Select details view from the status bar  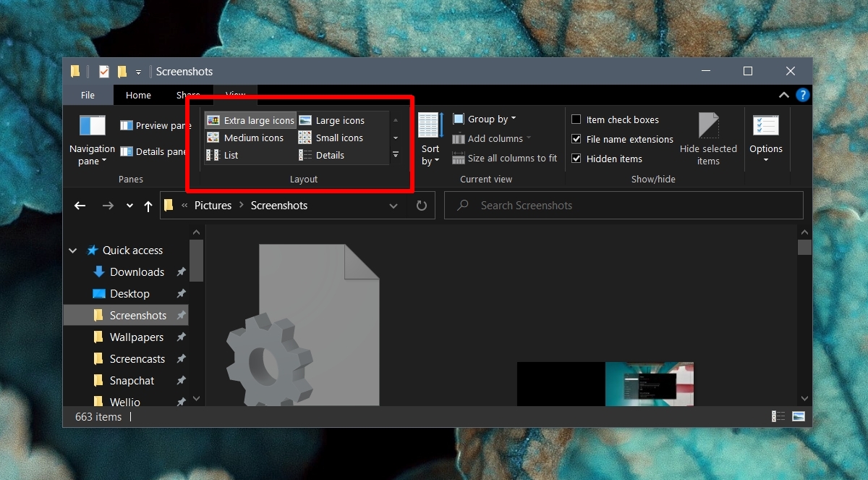pyautogui.click(x=778, y=416)
